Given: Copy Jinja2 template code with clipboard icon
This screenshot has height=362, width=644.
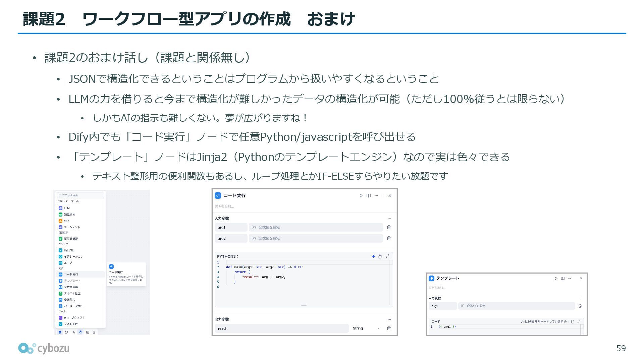Looking at the screenshot, I should click(573, 321).
